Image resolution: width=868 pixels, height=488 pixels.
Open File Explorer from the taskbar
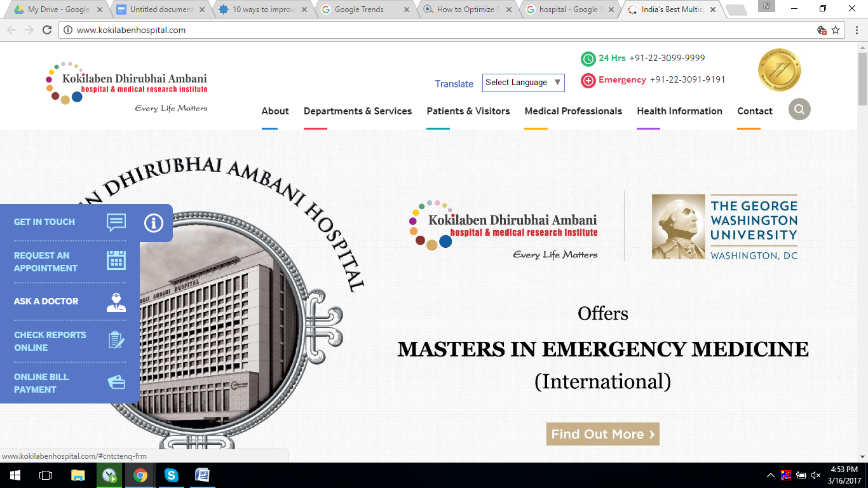78,475
